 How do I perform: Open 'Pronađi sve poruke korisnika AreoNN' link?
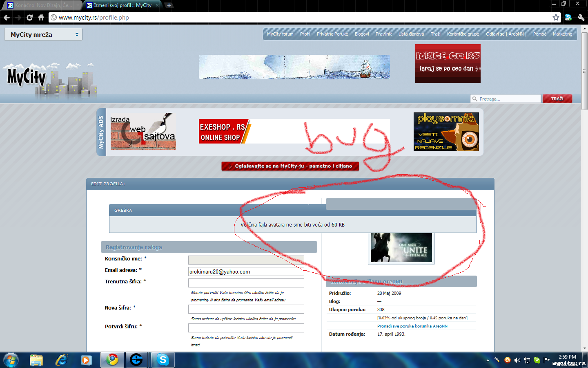pyautogui.click(x=412, y=326)
